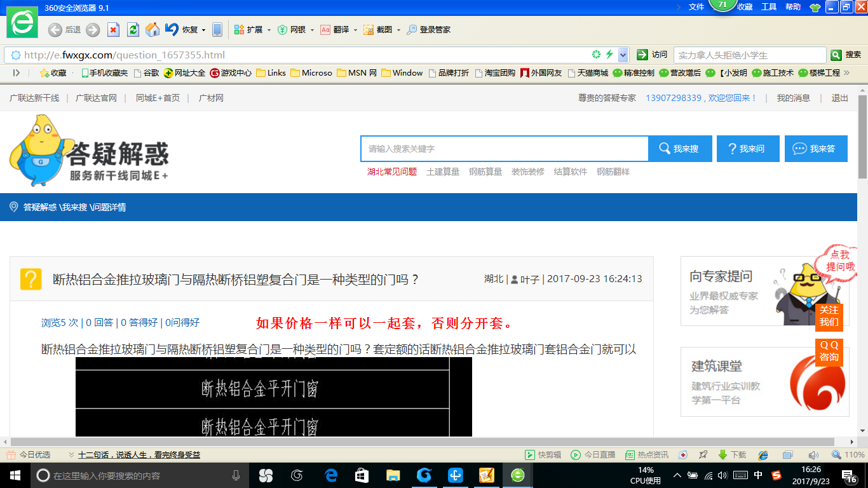Click the green shirt skin icon
The image size is (868, 488).
coord(815,8)
